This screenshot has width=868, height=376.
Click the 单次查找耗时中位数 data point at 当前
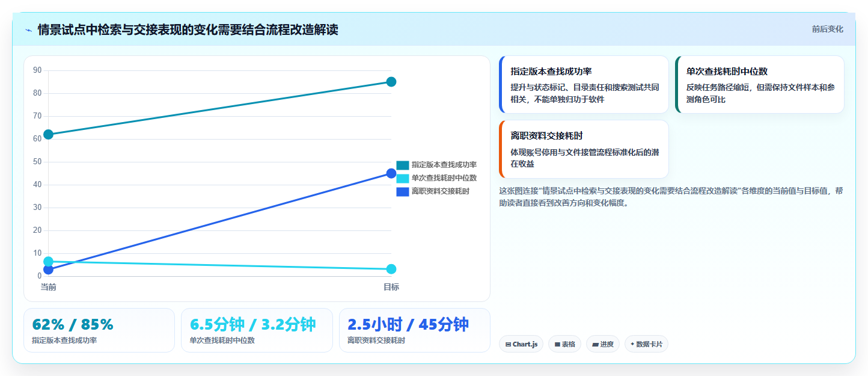click(49, 262)
